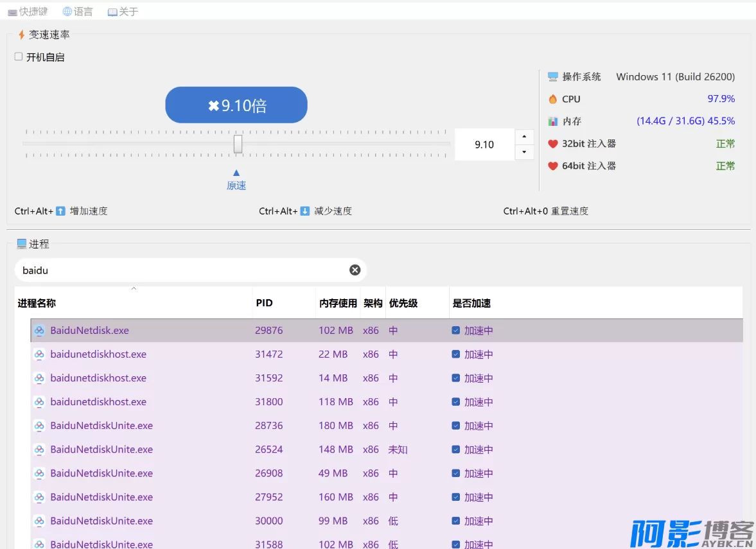This screenshot has width=756, height=549.
Task: Click the clear search X icon
Action: pyautogui.click(x=355, y=270)
